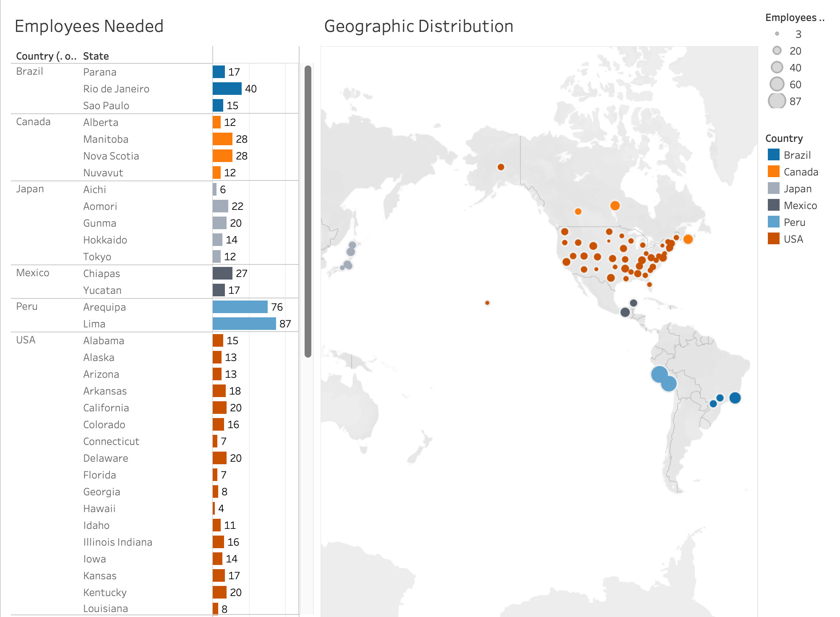Select the Tokyo state row

(x=97, y=256)
